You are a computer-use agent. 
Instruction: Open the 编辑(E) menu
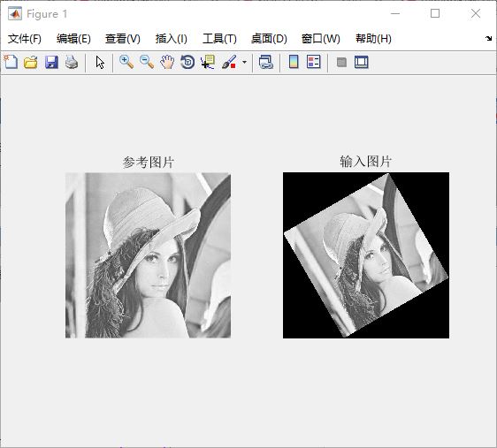point(73,39)
